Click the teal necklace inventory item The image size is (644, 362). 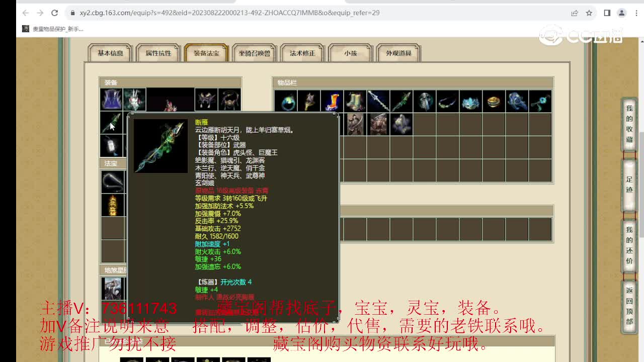tap(448, 101)
